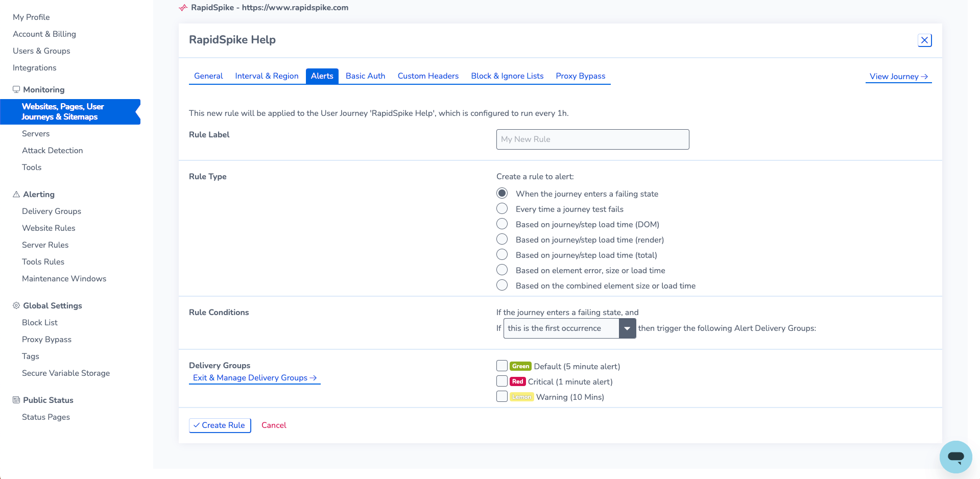Viewport: 980px width, 479px height.
Task: Click the Monitoring section monitor icon
Action: pyautogui.click(x=16, y=89)
